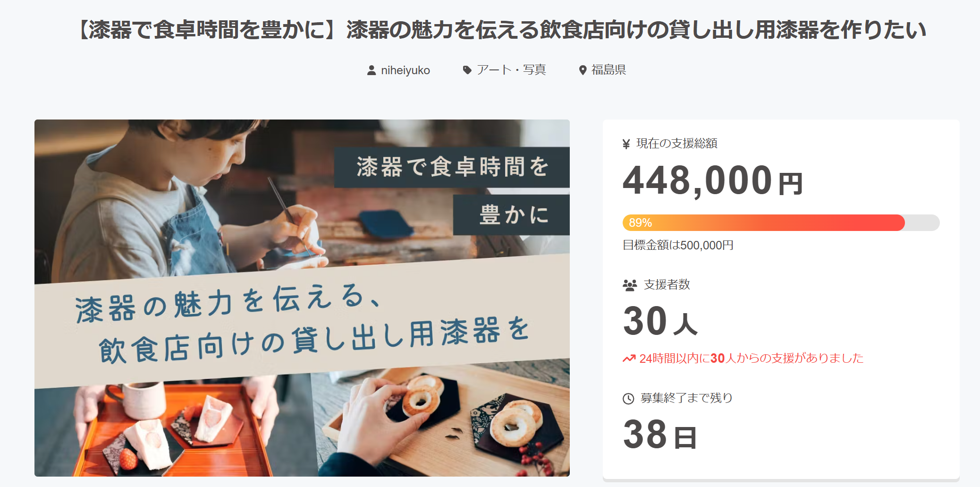Click the yen icon beside 現在の支援総額
This screenshot has width=980, height=487.
coord(626,144)
